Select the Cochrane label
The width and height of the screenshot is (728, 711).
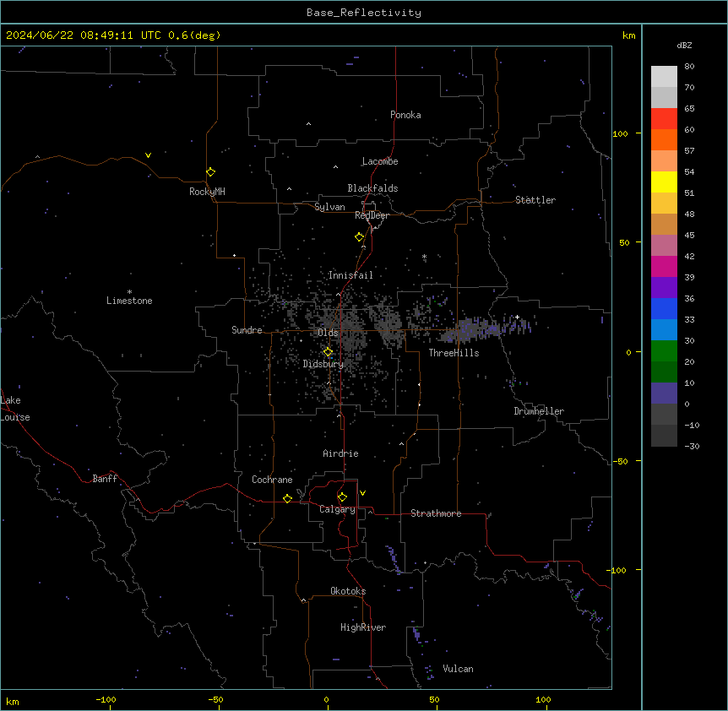(x=272, y=480)
